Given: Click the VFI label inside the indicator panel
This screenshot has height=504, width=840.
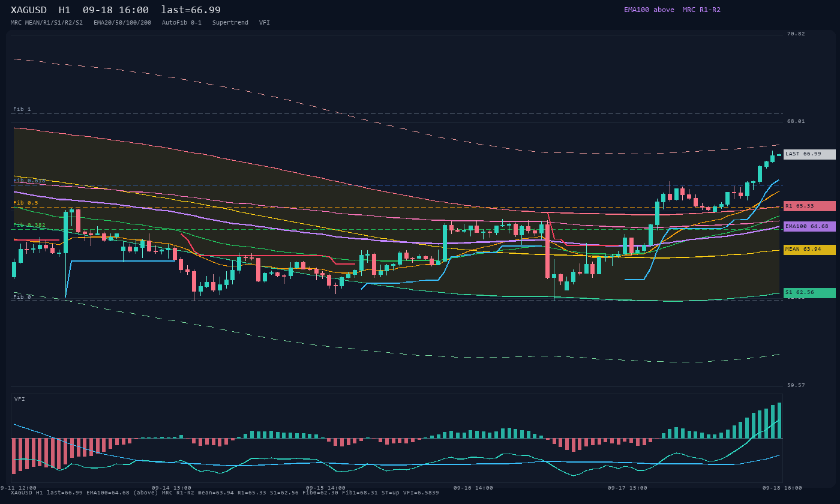Looking at the screenshot, I should (20, 399).
